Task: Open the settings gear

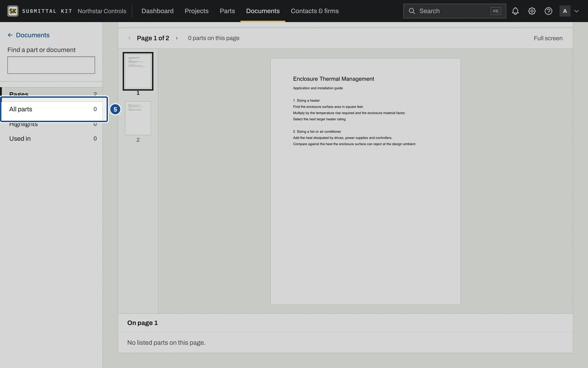Action: pyautogui.click(x=532, y=11)
